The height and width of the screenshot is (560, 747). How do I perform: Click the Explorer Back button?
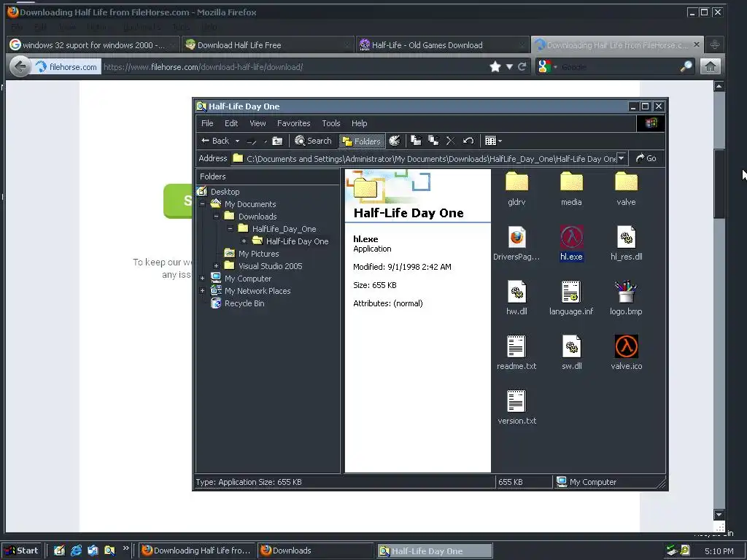click(215, 141)
